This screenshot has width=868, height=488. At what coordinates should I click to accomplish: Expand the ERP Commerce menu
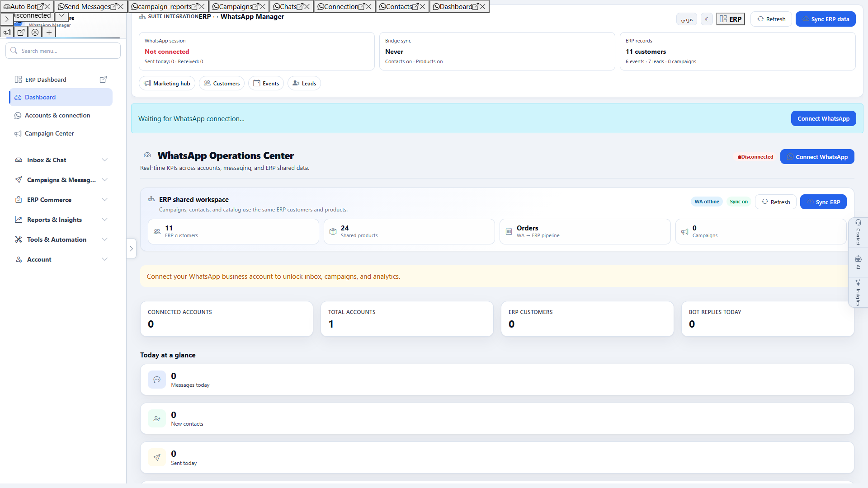tap(61, 200)
